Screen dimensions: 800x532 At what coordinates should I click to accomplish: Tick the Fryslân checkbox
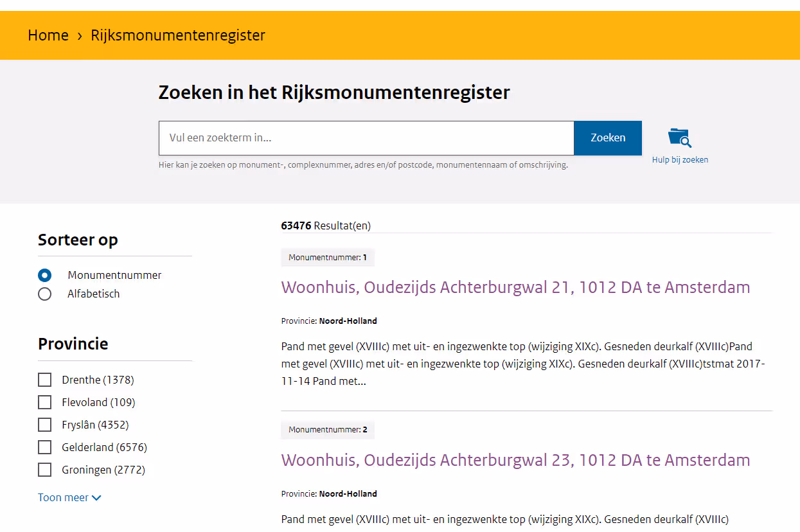(44, 425)
